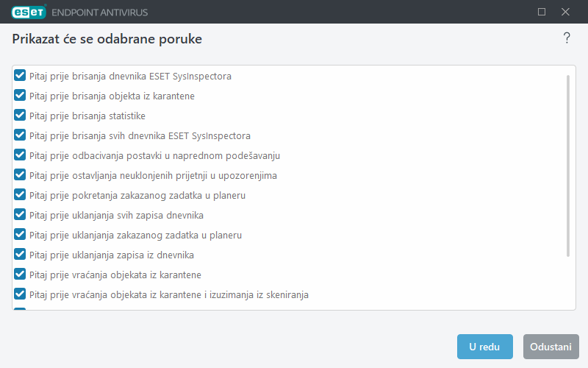
Task: Click the message list vertical scrollbar
Action: 568,166
